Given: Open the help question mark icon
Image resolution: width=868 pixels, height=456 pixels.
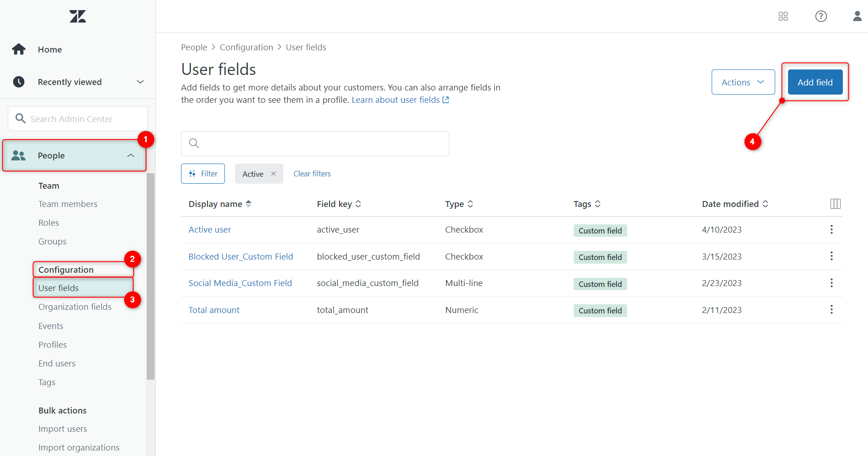Looking at the screenshot, I should 821,16.
